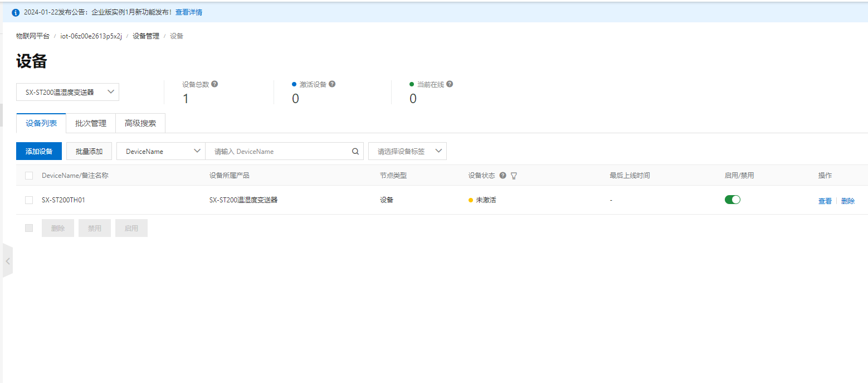Expand the 请选择设备标签 dropdown
Screen dimensions: 868x383
407,151
